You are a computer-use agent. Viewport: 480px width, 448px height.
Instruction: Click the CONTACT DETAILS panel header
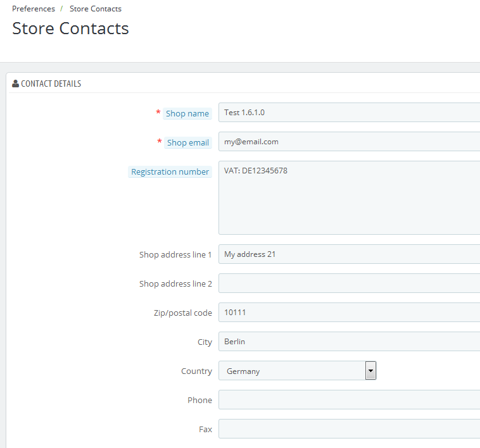pyautogui.click(x=51, y=84)
